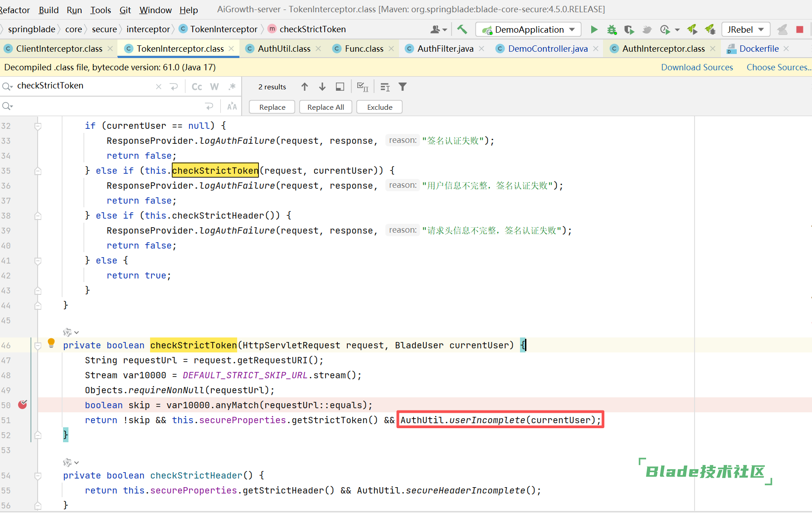Close the AuthUtil.class tab
812x513 pixels.
pos(318,49)
